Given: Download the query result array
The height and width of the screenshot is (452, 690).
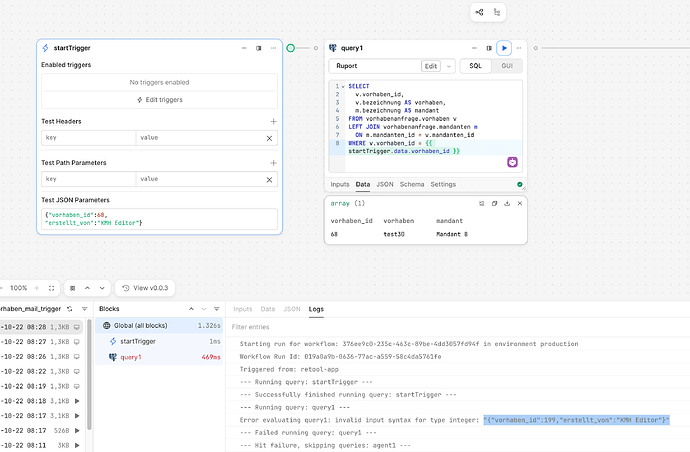Looking at the screenshot, I should [508, 203].
